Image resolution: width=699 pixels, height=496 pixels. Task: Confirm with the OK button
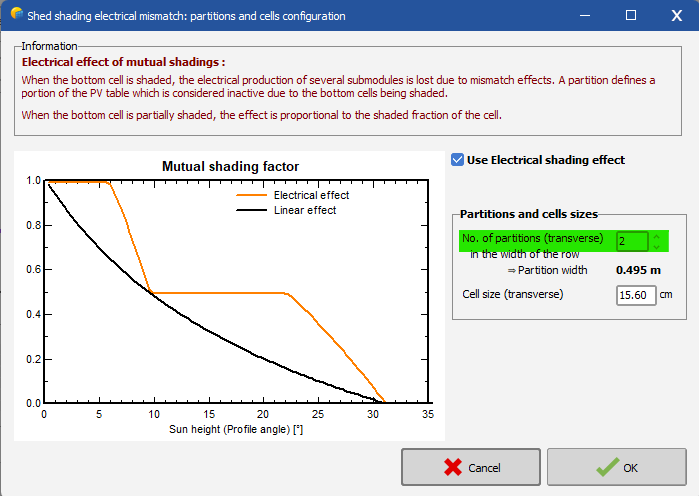(617, 467)
